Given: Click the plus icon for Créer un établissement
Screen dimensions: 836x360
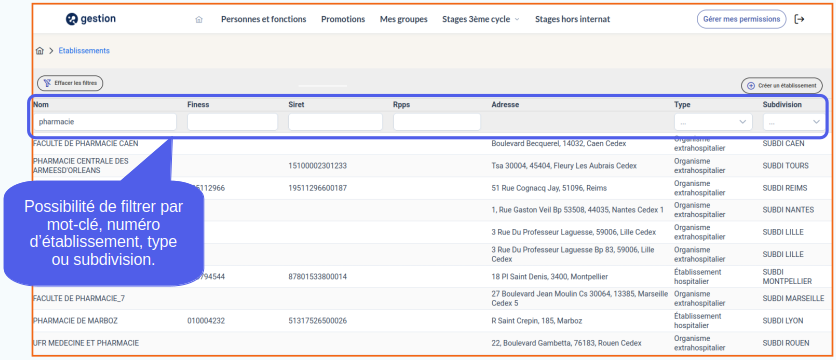Looking at the screenshot, I should pyautogui.click(x=751, y=85).
